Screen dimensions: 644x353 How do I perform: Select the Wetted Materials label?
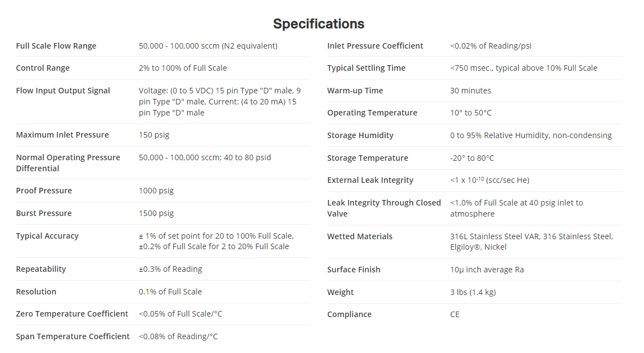(x=359, y=236)
